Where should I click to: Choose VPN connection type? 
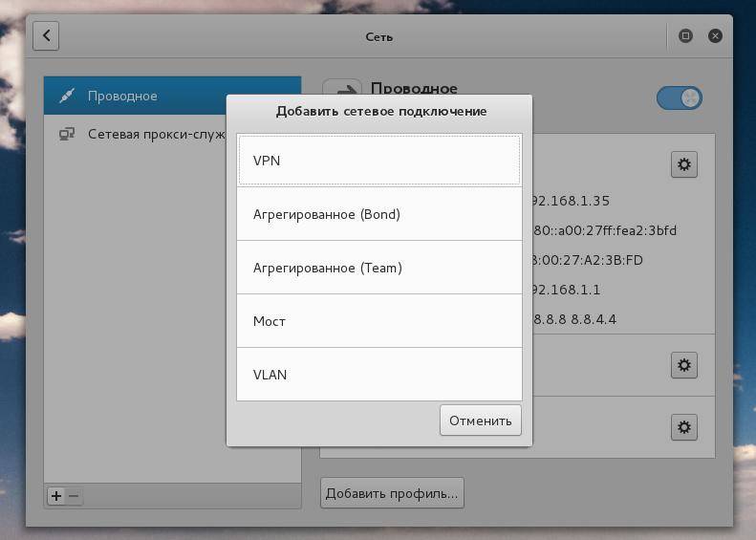coord(379,160)
